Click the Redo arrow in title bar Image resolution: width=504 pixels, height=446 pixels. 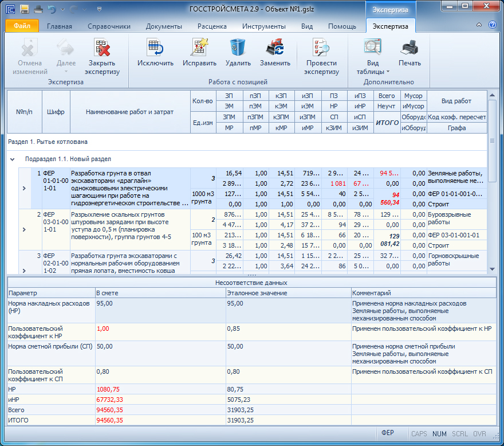tap(73, 9)
